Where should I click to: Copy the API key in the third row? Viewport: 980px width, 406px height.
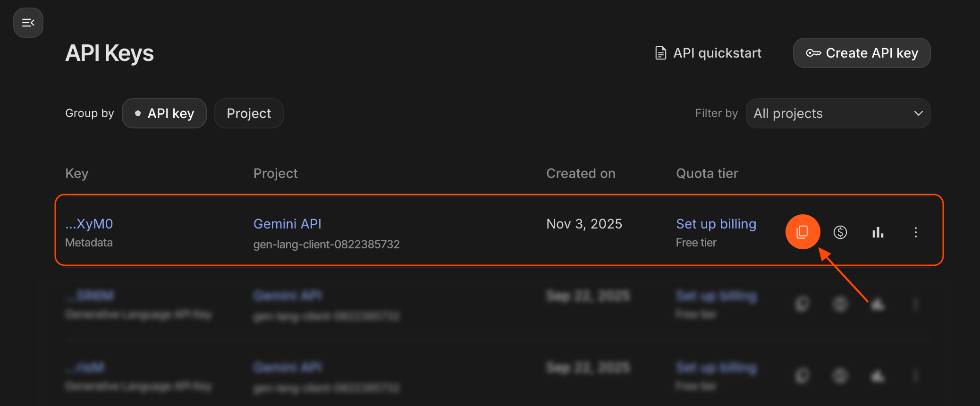click(802, 376)
